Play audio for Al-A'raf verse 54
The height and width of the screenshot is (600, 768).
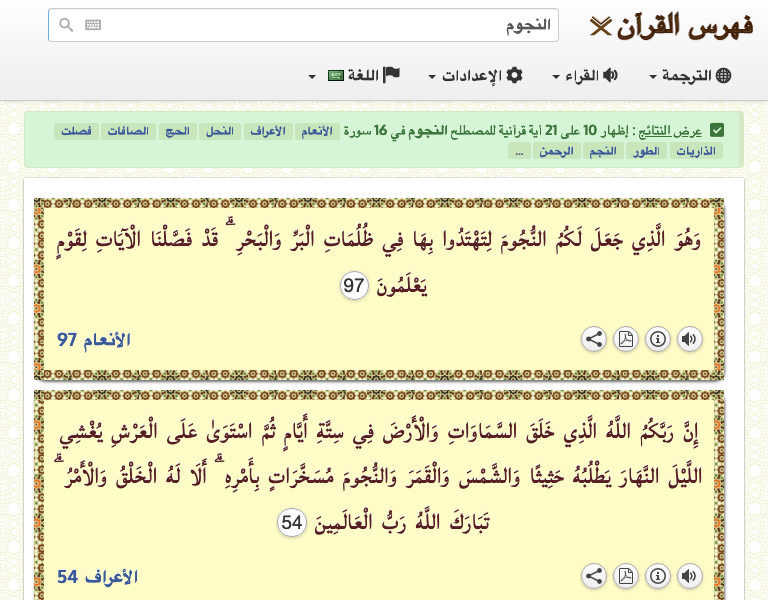click(x=689, y=576)
